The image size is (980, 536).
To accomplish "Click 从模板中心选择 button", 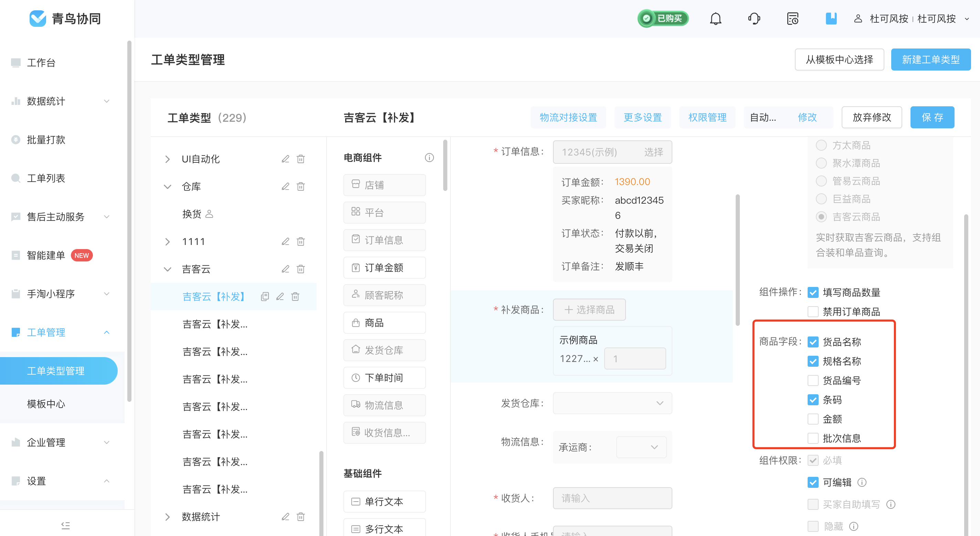I will click(839, 60).
